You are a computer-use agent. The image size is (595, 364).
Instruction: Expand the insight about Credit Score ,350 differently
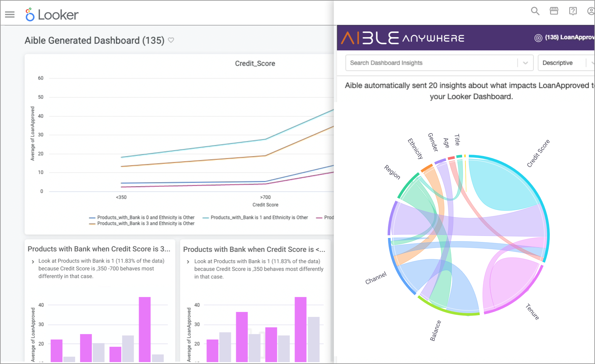pyautogui.click(x=188, y=262)
